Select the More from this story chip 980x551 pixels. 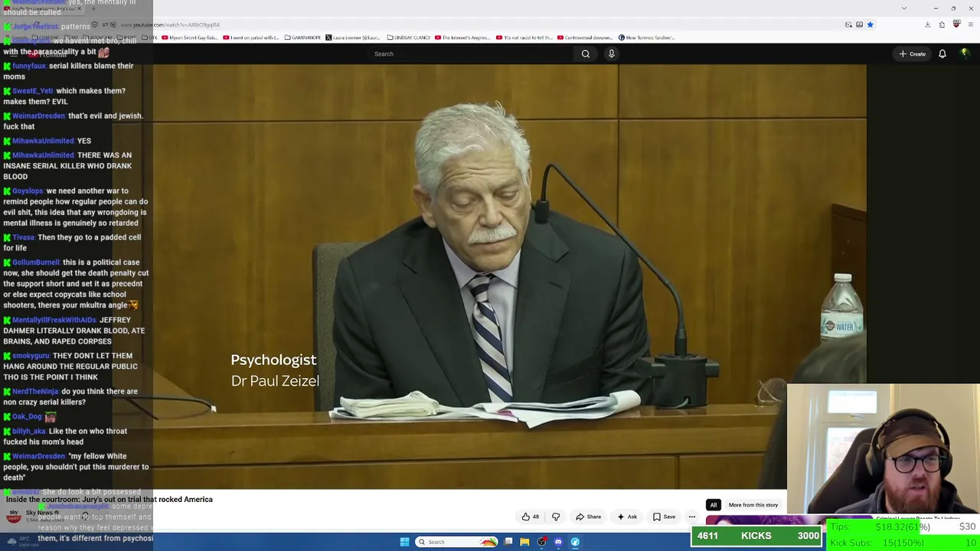[753, 505]
